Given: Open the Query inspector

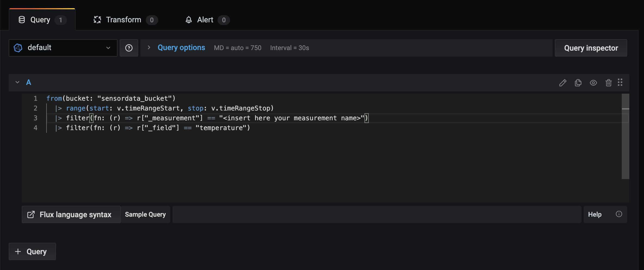Looking at the screenshot, I should tap(591, 48).
